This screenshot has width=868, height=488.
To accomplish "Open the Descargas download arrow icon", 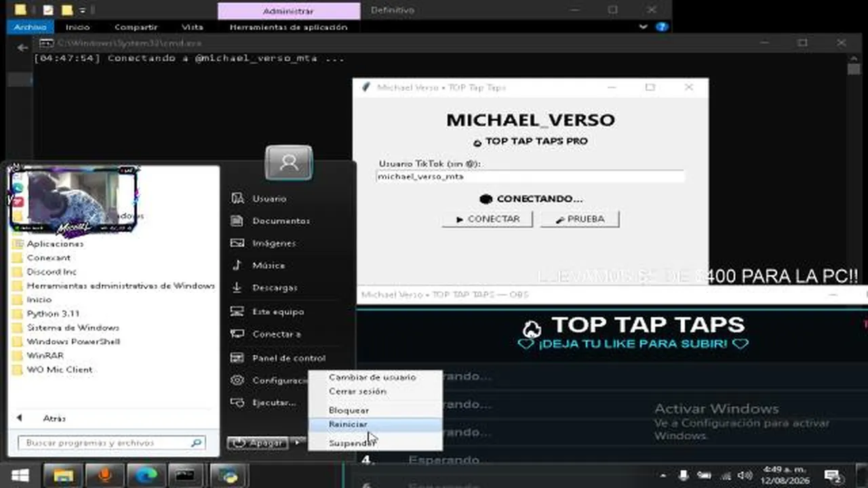I will pyautogui.click(x=237, y=287).
